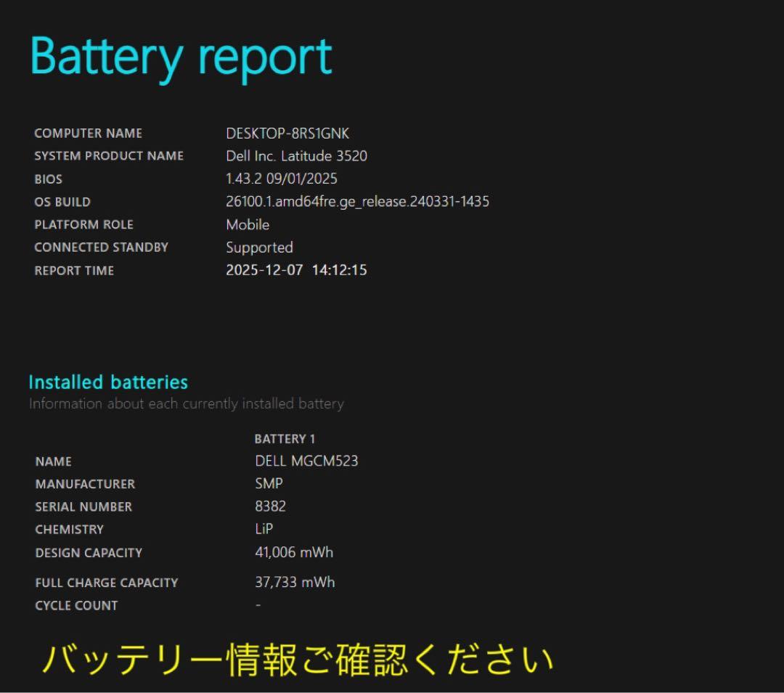The image size is (784, 693).
Task: Click the Installed batteries section heading
Action: [x=107, y=382]
